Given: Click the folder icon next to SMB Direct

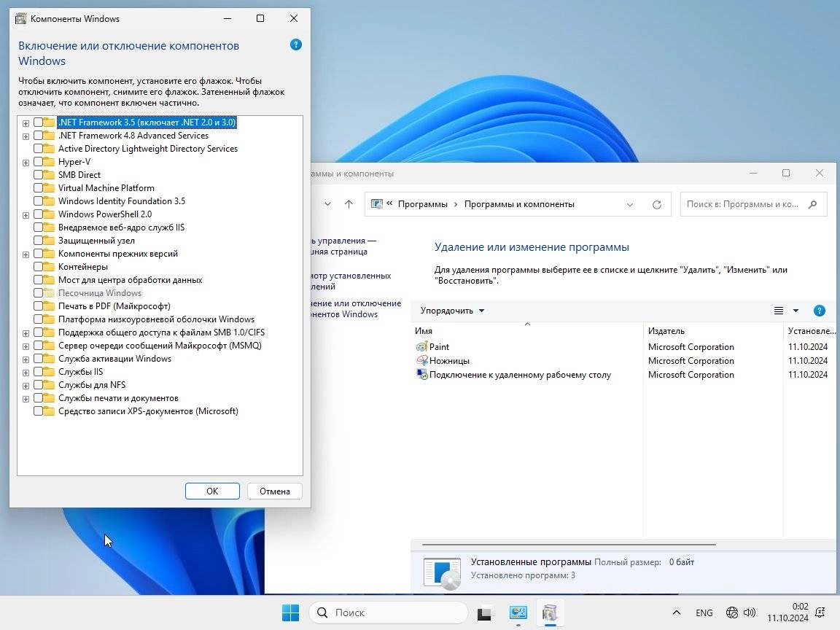Looking at the screenshot, I should tap(49, 175).
